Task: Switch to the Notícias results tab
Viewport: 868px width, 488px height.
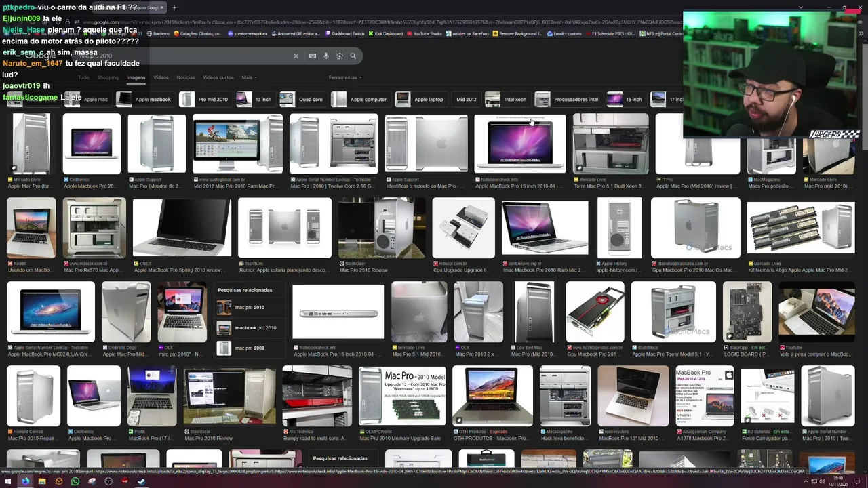Action: click(x=186, y=77)
